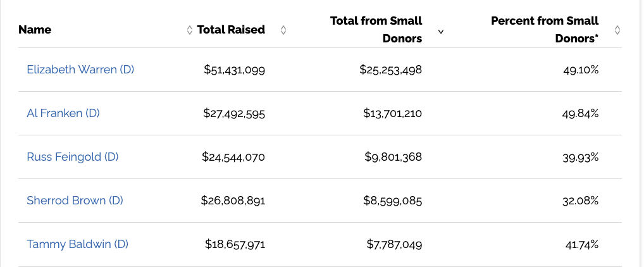Viewport: 644px width, 267px height.
Task: Click the sort arrows beside Total Raised
Action: (283, 30)
